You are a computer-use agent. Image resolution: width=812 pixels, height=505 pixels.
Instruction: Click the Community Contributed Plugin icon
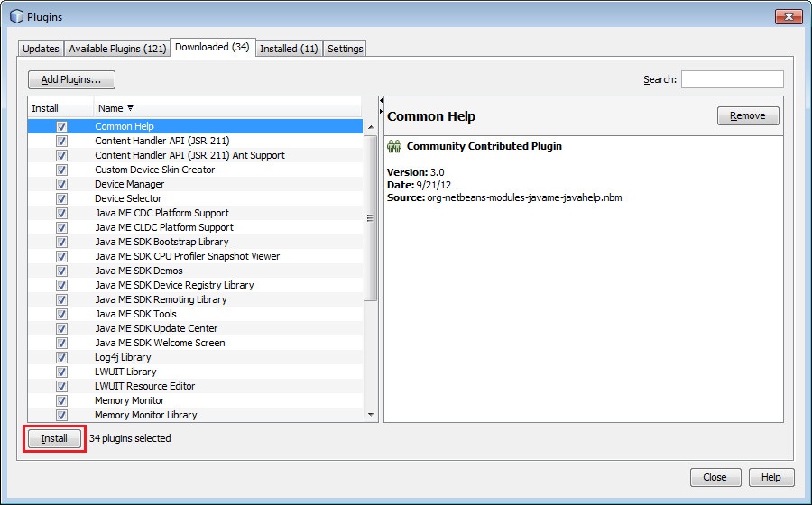point(394,146)
